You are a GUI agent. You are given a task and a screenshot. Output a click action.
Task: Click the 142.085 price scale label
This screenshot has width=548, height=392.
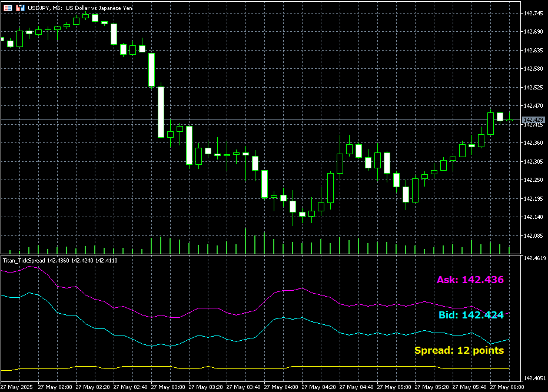pos(533,236)
